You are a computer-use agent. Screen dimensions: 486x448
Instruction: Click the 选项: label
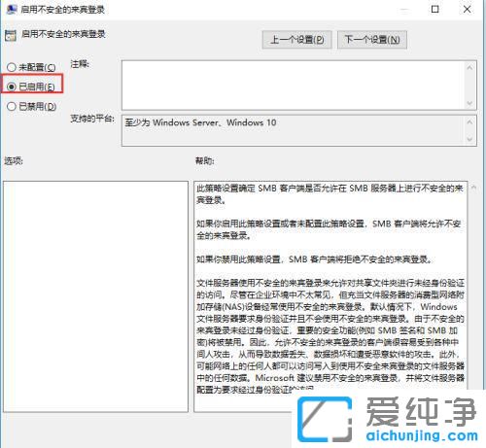(14, 160)
